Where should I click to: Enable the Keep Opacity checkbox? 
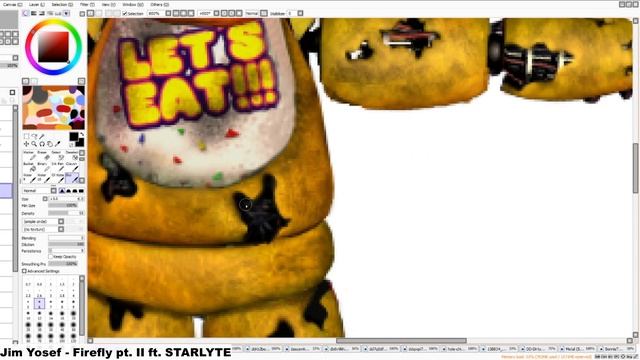tap(51, 257)
